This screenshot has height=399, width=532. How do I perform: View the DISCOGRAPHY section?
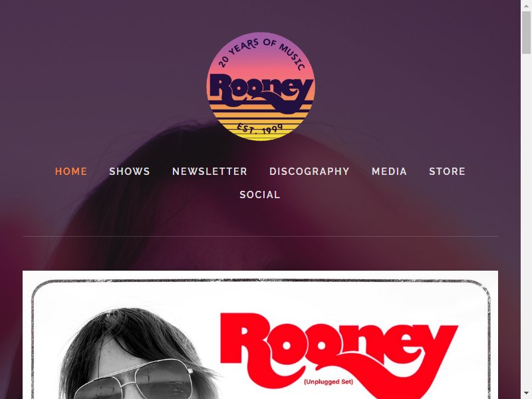click(x=309, y=172)
